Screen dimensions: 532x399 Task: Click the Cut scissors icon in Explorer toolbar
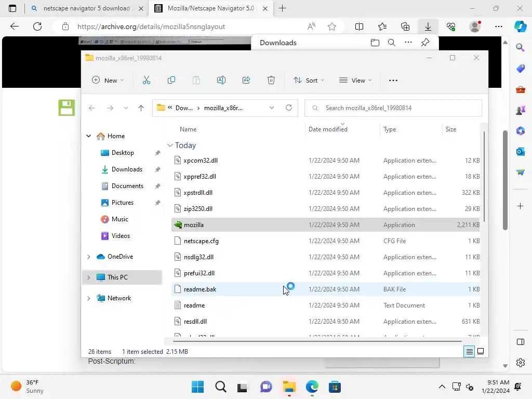[146, 81]
